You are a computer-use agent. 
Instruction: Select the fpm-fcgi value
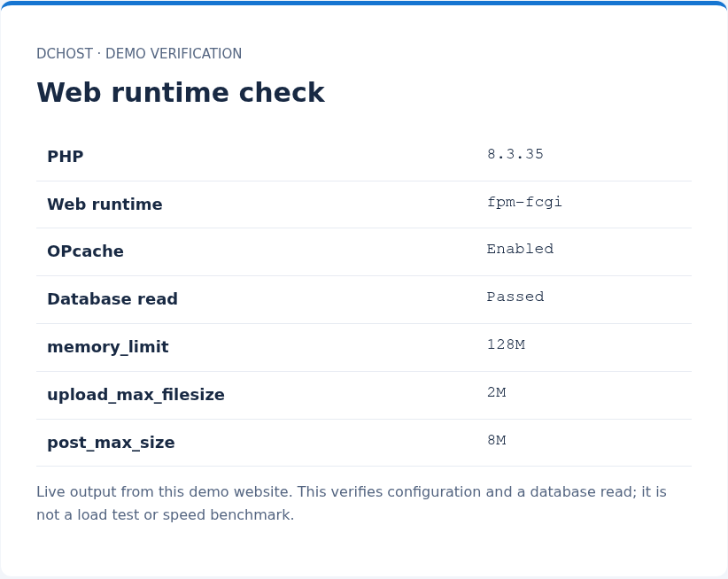[x=524, y=202]
